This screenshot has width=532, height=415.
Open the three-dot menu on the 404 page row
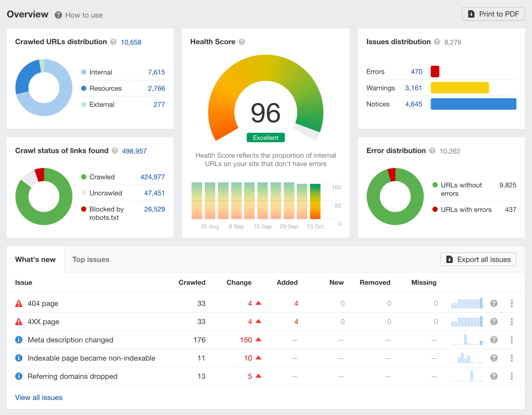point(512,303)
